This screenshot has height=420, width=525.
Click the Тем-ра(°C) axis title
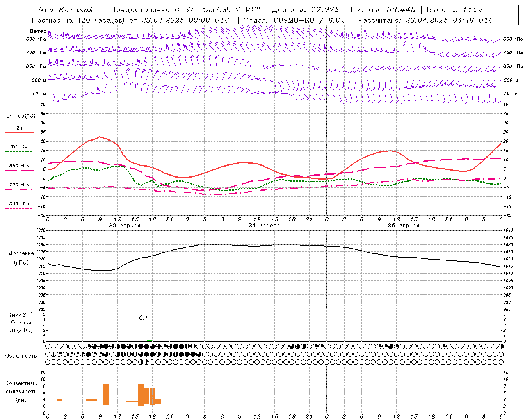pos(19,116)
